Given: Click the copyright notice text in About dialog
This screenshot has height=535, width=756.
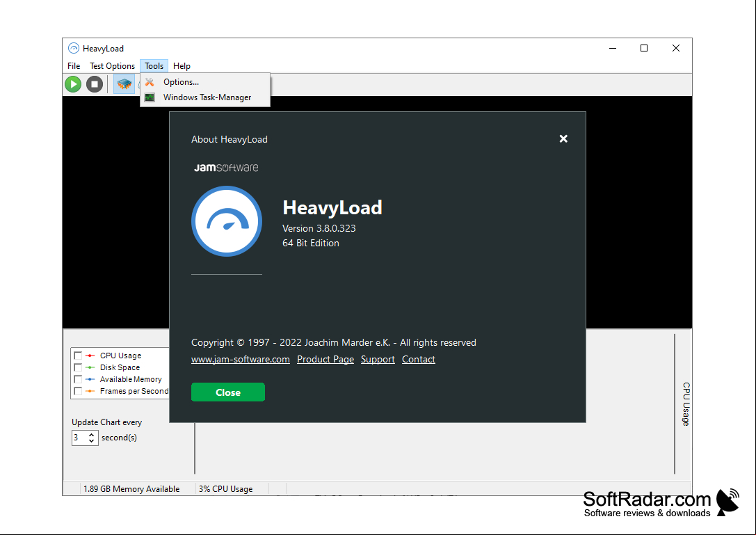Looking at the screenshot, I should pyautogui.click(x=334, y=342).
